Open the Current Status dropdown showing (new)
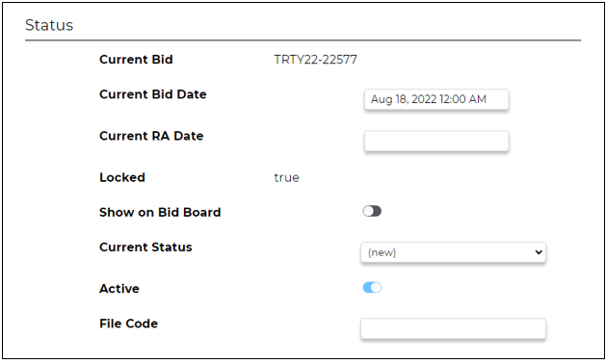Viewport: 607px width, 364px height. coord(453,252)
